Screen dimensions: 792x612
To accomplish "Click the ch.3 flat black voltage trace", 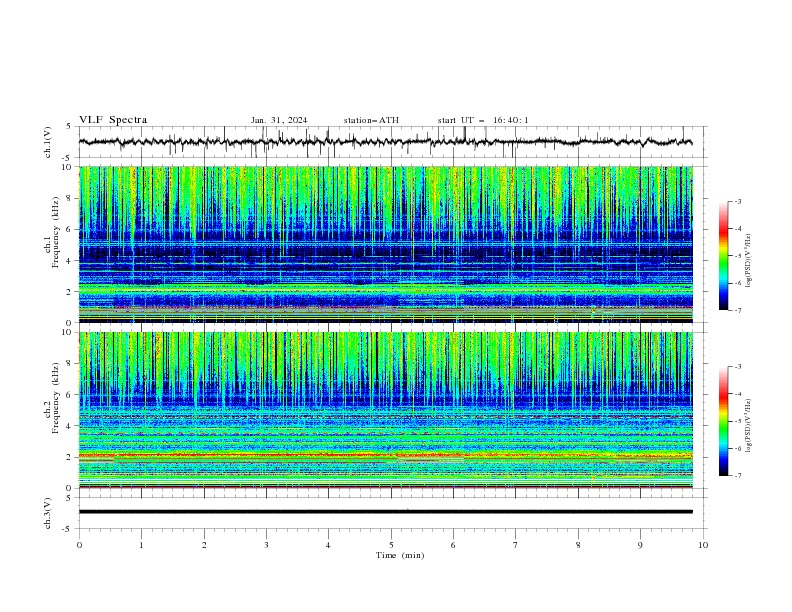I will (x=386, y=512).
